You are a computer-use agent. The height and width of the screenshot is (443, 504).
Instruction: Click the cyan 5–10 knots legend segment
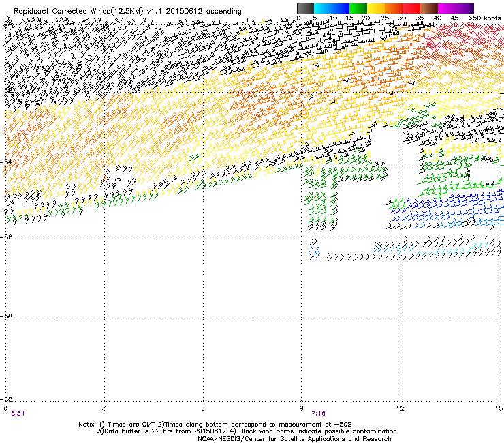[x=323, y=8]
